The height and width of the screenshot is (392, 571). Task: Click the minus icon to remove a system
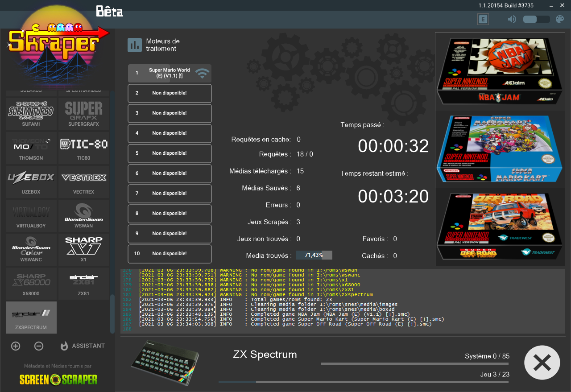click(x=39, y=346)
